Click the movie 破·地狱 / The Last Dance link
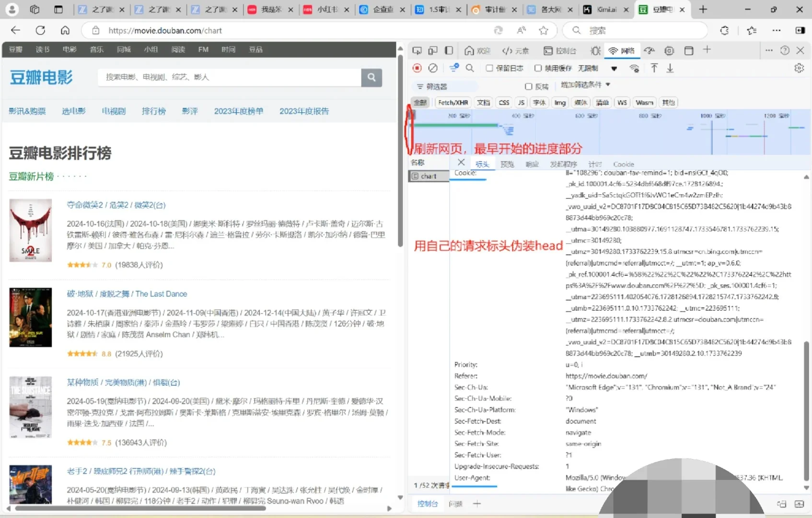Screen dimensions: 812x518 click(x=127, y=294)
